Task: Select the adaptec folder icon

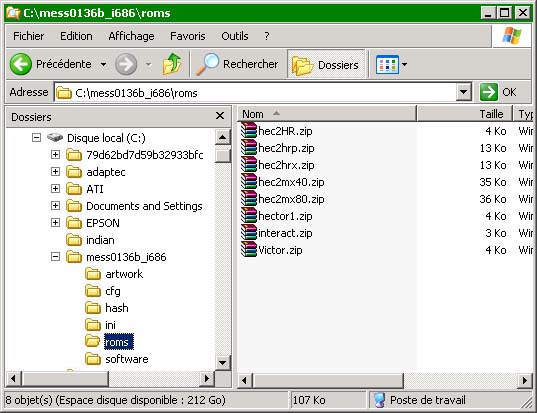Action: tap(74, 172)
